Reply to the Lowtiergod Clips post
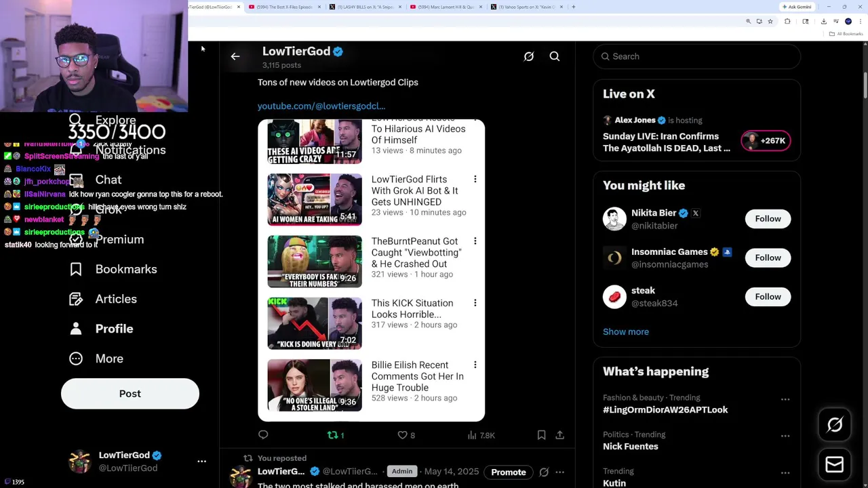 tap(263, 435)
